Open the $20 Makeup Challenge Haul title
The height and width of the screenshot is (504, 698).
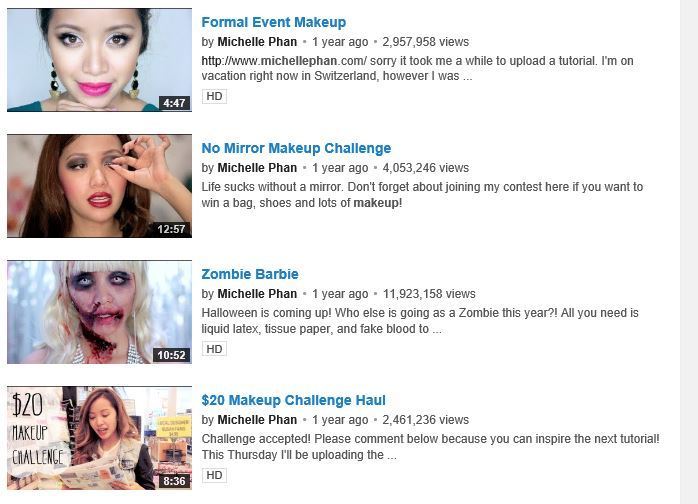[293, 400]
